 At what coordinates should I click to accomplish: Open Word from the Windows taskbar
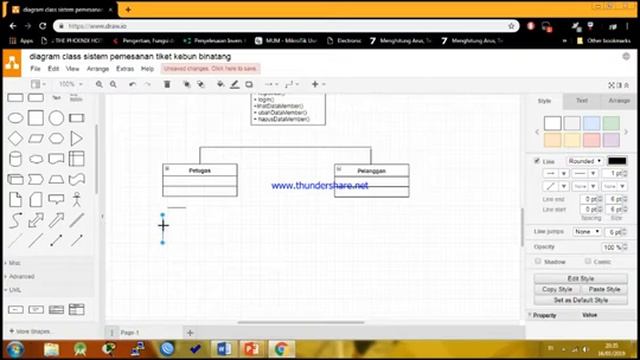[x=224, y=349]
